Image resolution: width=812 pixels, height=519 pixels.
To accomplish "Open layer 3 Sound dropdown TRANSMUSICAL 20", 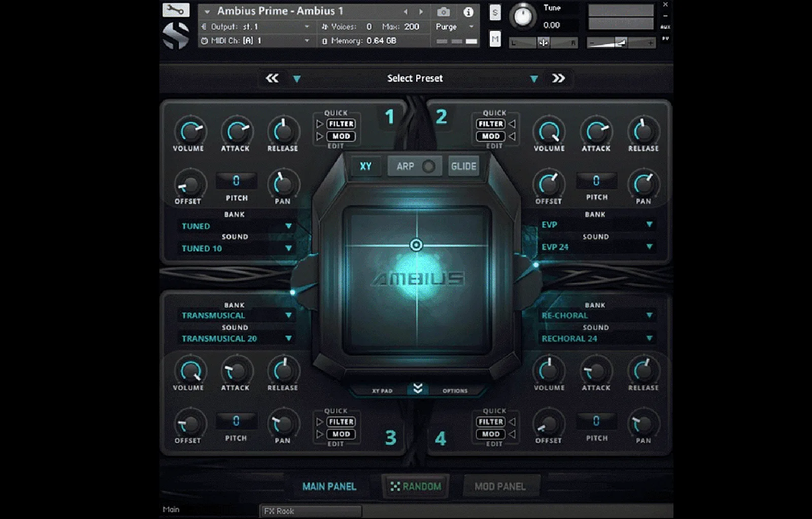I will (236, 338).
